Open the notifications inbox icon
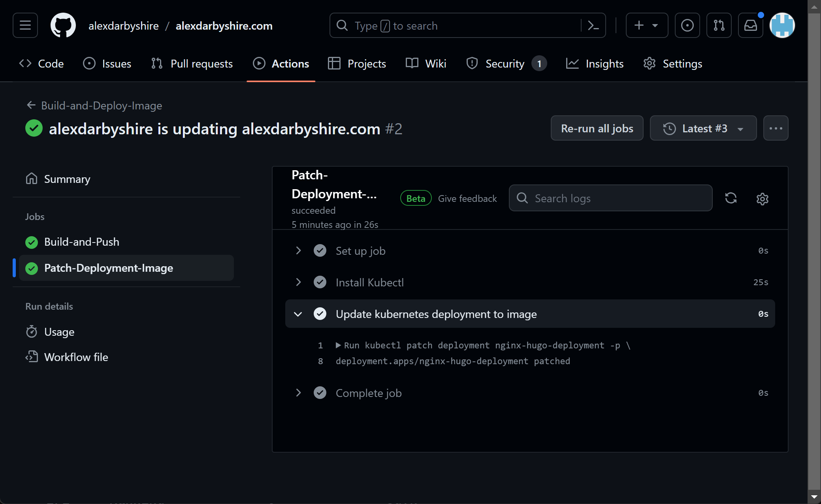This screenshot has width=821, height=504. tap(750, 26)
